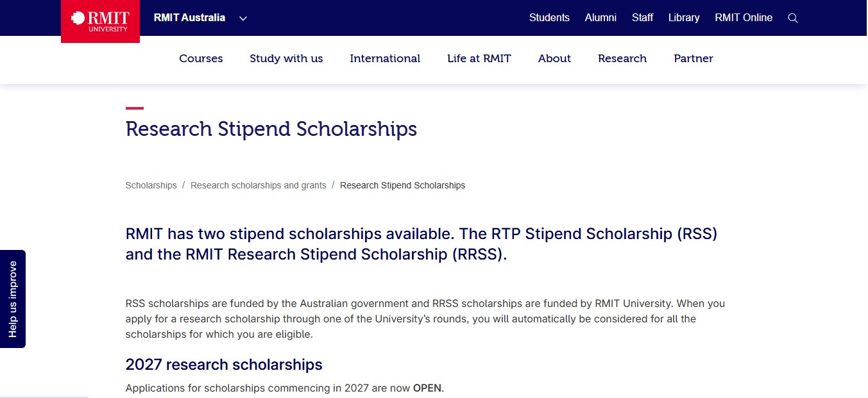Open the Life at RMIT menu
The height and width of the screenshot is (398, 868).
pos(479,58)
